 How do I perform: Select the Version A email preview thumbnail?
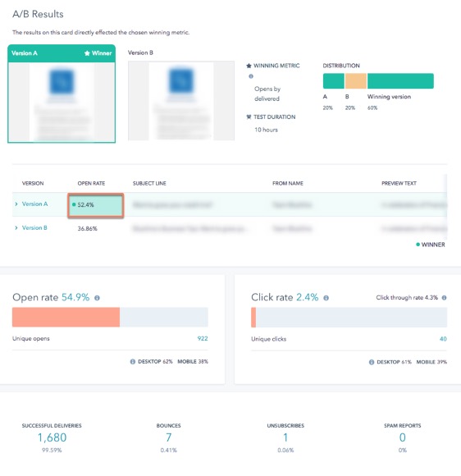coord(62,102)
